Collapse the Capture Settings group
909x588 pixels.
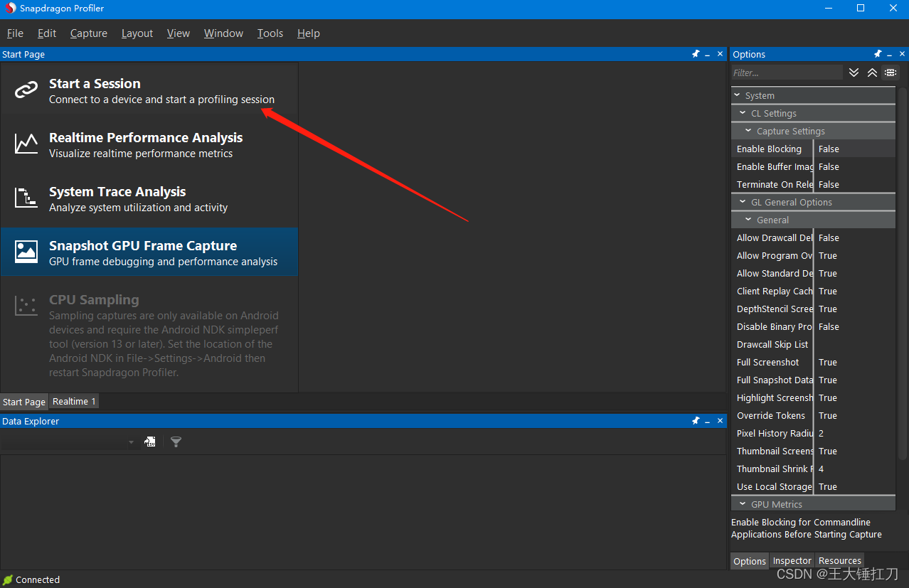click(748, 131)
